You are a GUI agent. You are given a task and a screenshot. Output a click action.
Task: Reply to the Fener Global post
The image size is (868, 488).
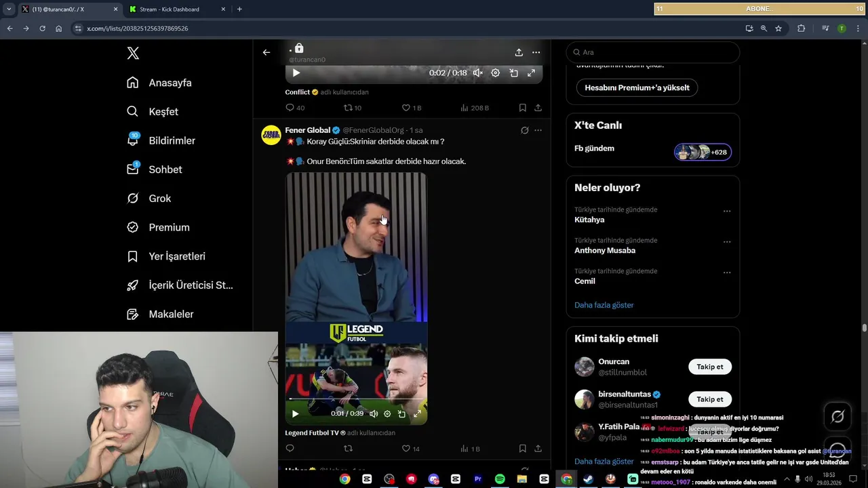tap(290, 449)
